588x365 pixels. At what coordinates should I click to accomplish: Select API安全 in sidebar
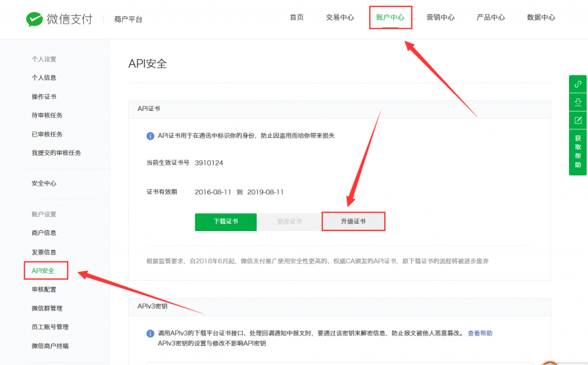coord(43,271)
